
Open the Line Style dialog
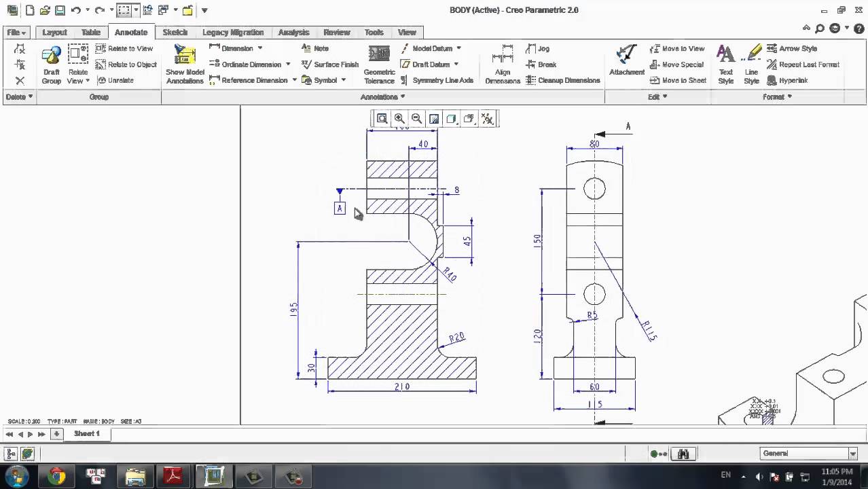[x=752, y=65]
